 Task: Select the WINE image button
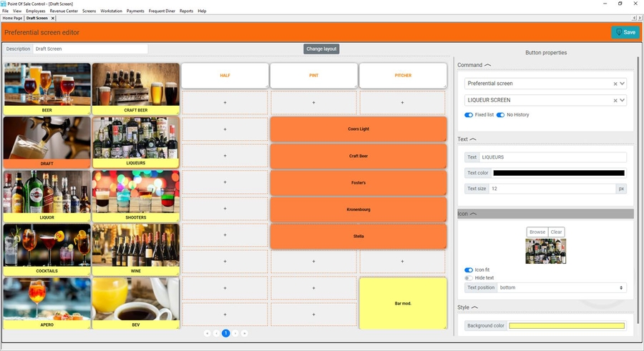pyautogui.click(x=136, y=249)
